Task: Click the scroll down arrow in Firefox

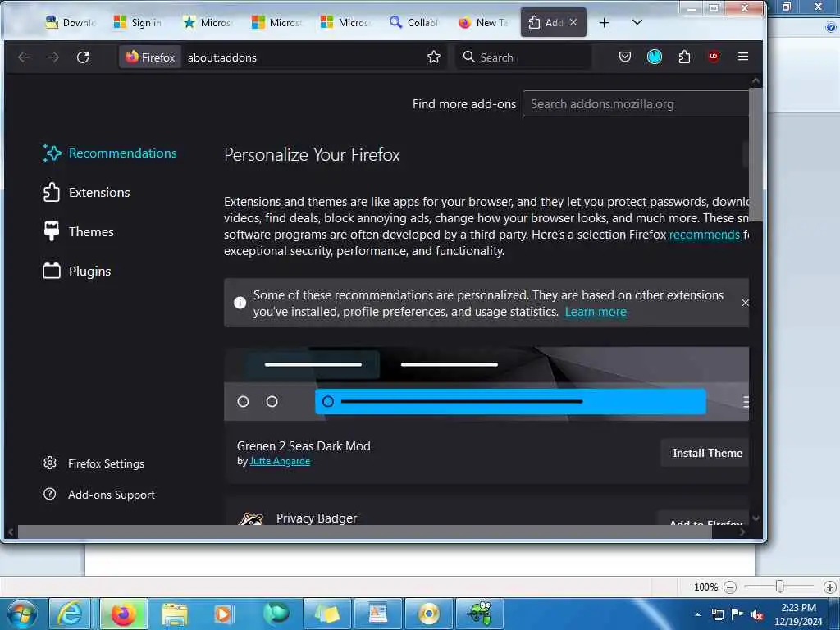Action: click(x=756, y=518)
